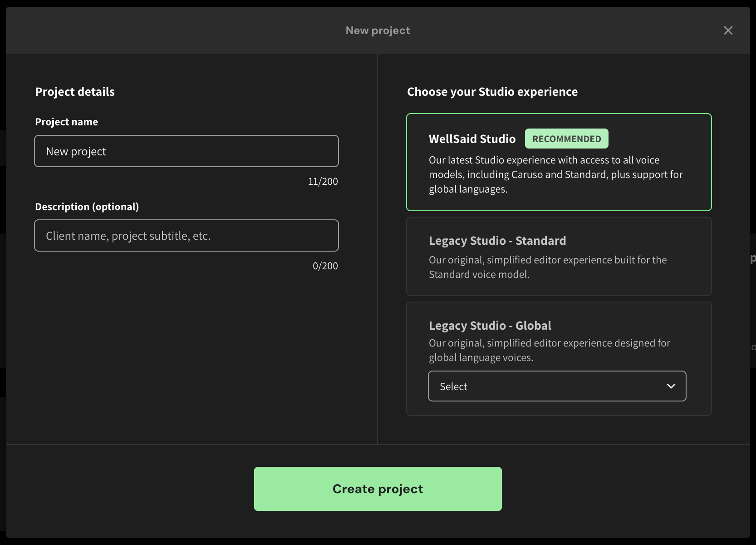756x545 pixels.
Task: Click Legacy Global's description paragraph
Action: coord(549,350)
